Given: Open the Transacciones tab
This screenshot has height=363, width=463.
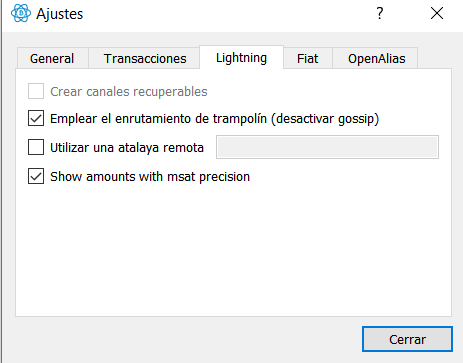Looking at the screenshot, I should [x=145, y=59].
